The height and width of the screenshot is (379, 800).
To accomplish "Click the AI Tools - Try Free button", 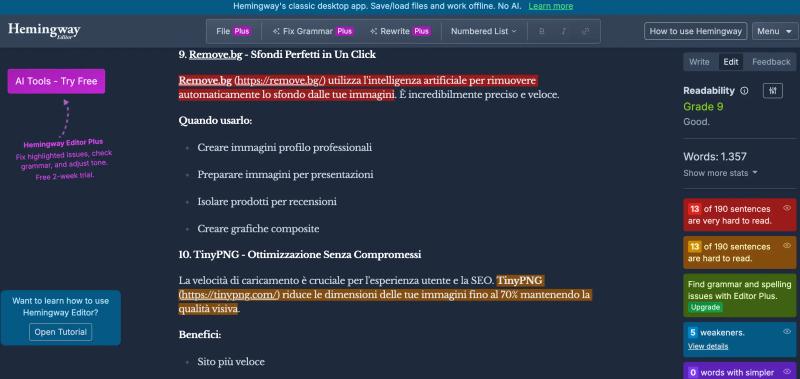I will point(56,81).
